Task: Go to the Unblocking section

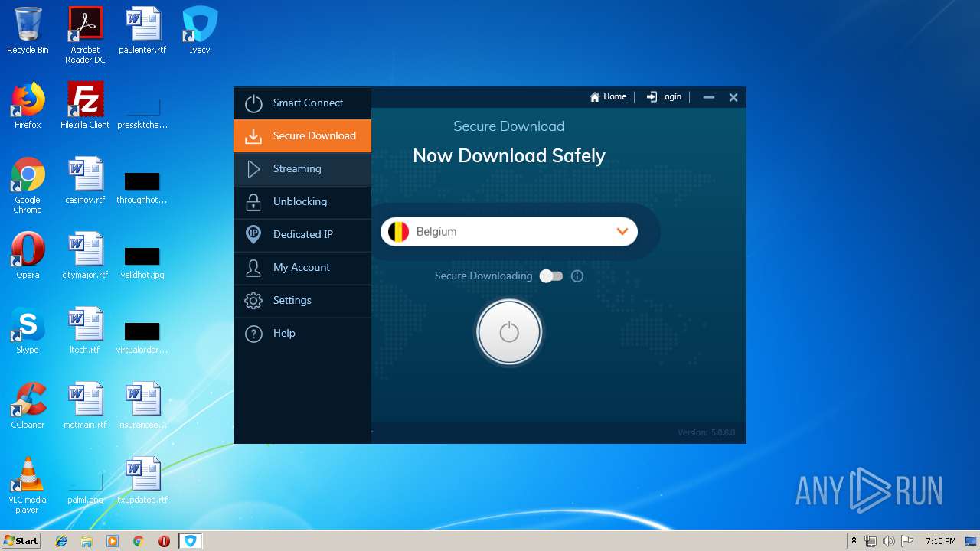Action: tap(302, 201)
